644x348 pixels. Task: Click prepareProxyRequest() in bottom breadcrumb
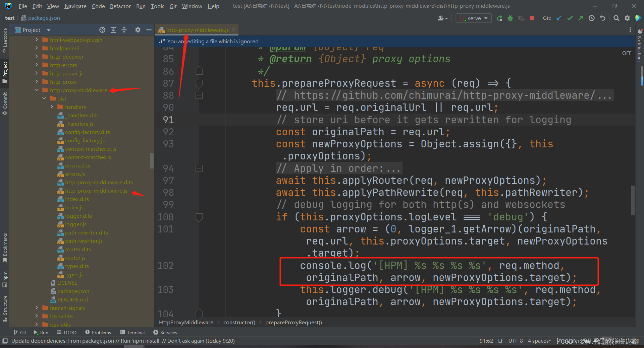coord(293,323)
